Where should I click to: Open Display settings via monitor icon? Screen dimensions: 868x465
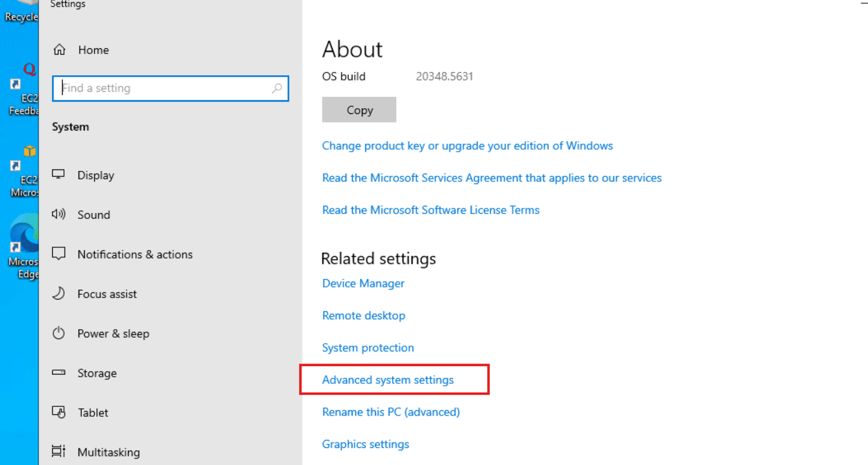pyautogui.click(x=59, y=175)
